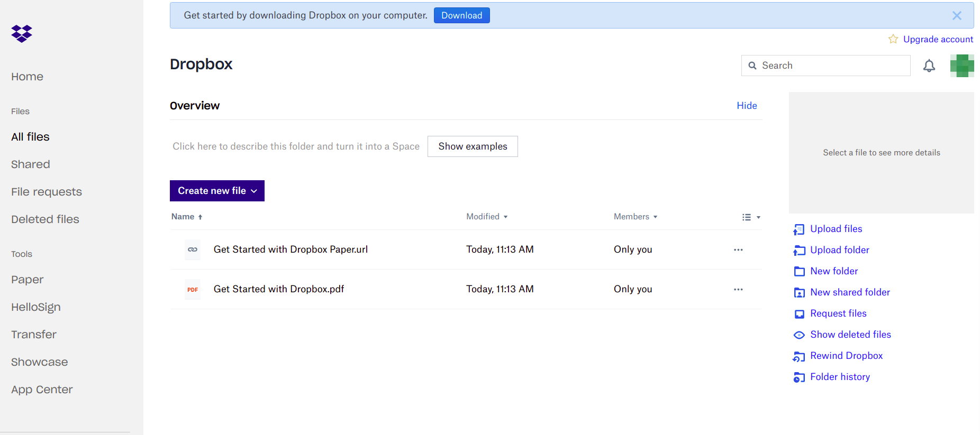Hide the Overview section
Viewport: 980px width, 435px height.
[747, 106]
